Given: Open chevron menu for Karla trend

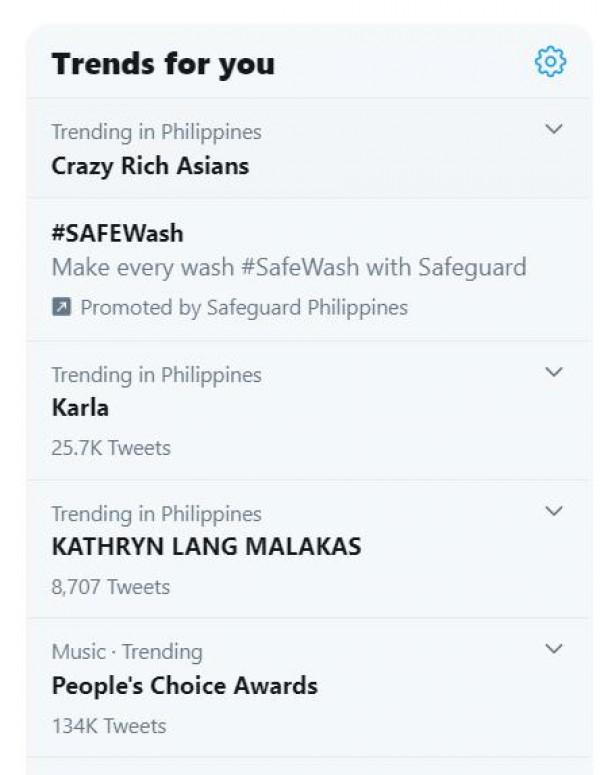Looking at the screenshot, I should coord(554,372).
